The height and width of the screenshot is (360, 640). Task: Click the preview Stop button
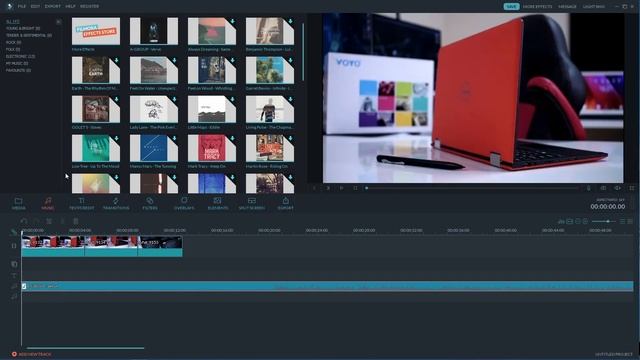356,188
